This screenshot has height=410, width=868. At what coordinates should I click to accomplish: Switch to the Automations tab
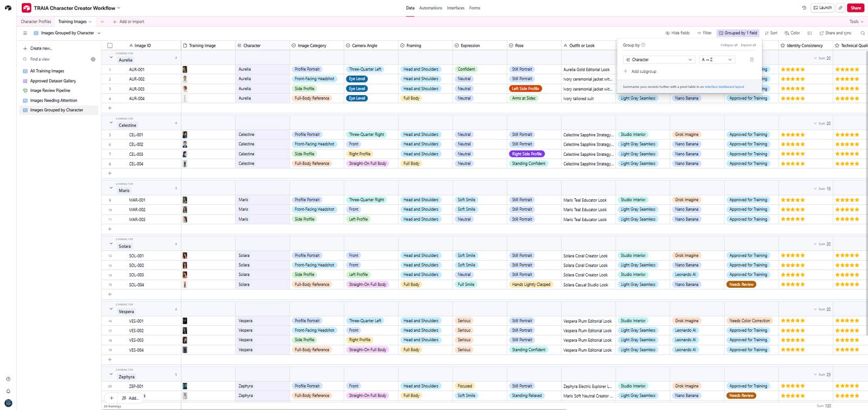431,8
